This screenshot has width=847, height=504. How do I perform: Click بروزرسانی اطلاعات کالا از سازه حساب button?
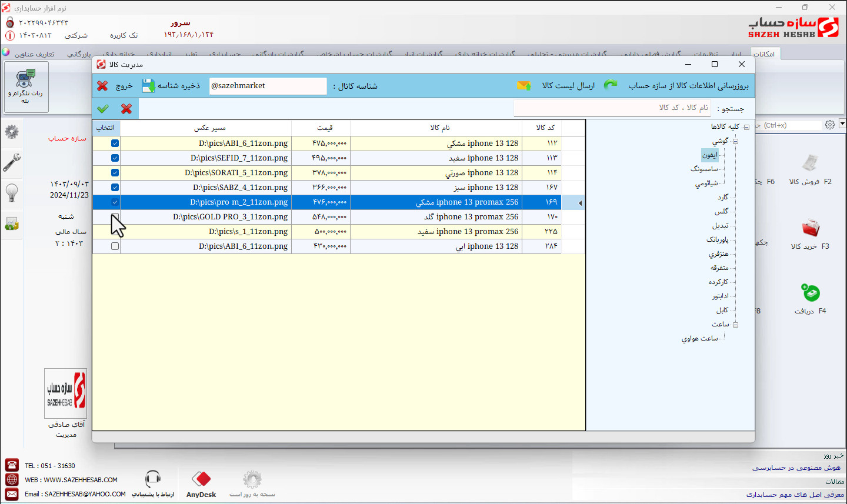click(x=689, y=85)
